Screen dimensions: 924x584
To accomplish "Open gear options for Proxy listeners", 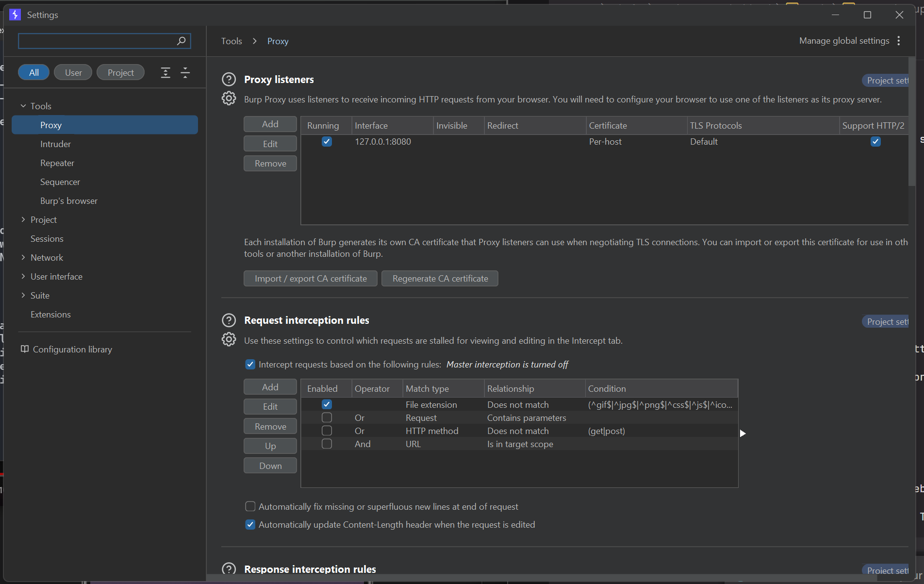I will point(229,99).
